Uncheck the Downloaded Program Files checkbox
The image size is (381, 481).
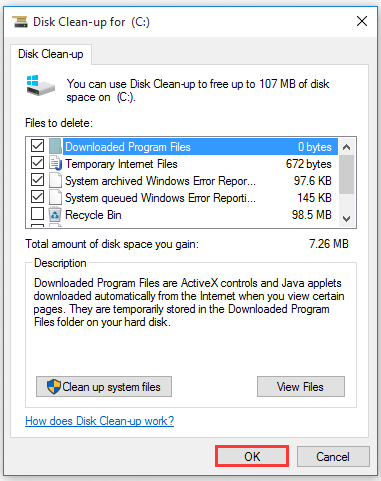37,146
